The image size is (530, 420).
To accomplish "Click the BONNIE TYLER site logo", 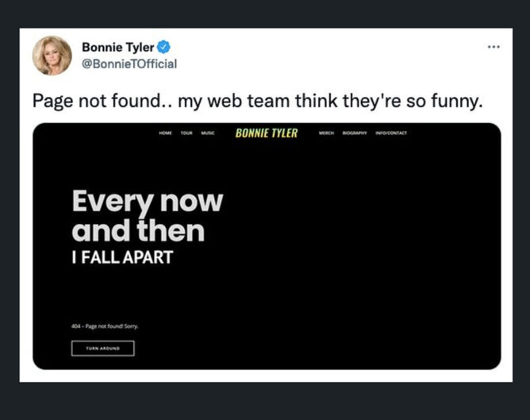I will [x=267, y=133].
